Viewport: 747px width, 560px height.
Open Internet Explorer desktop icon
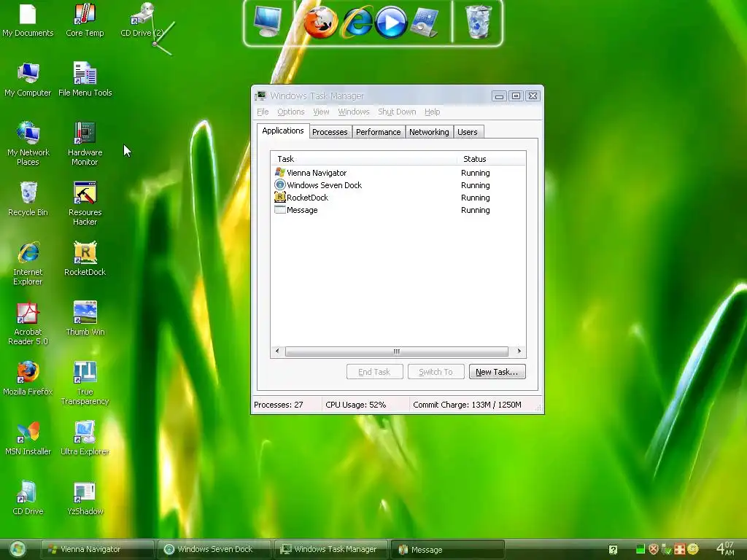pyautogui.click(x=28, y=264)
